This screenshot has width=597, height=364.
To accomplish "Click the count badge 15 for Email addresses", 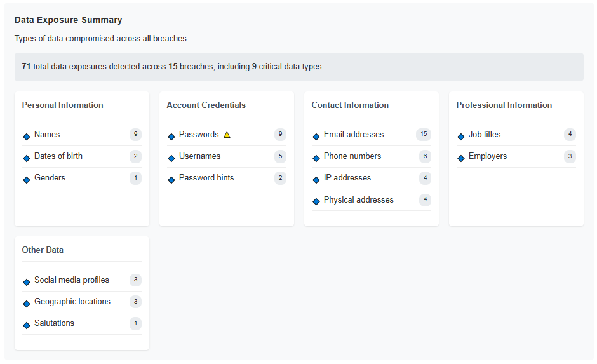I will 424,135.
